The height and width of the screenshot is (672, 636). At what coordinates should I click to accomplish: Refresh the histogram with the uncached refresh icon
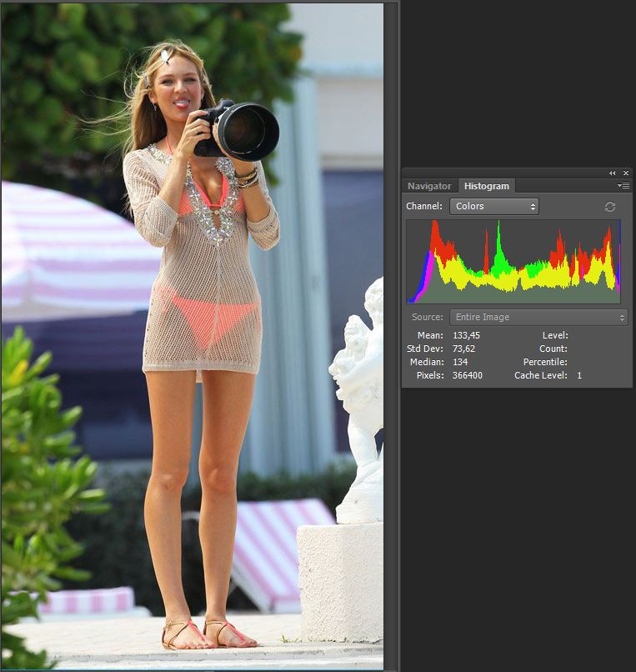click(x=610, y=207)
